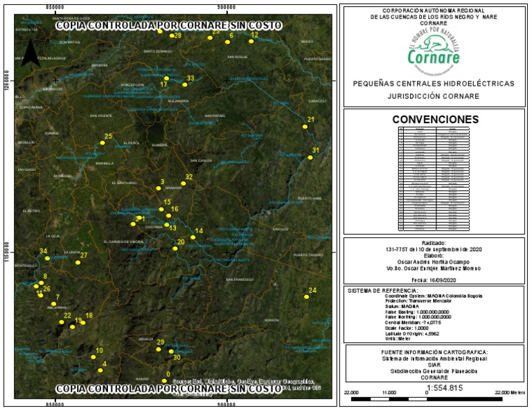
Task: Select the SAN VICENTE map label
Action: 101,116
